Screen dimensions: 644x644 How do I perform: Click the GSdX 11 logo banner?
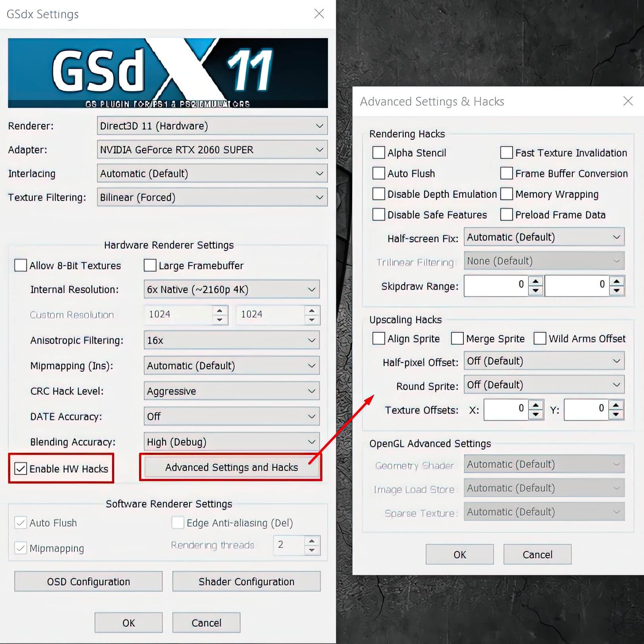(168, 73)
